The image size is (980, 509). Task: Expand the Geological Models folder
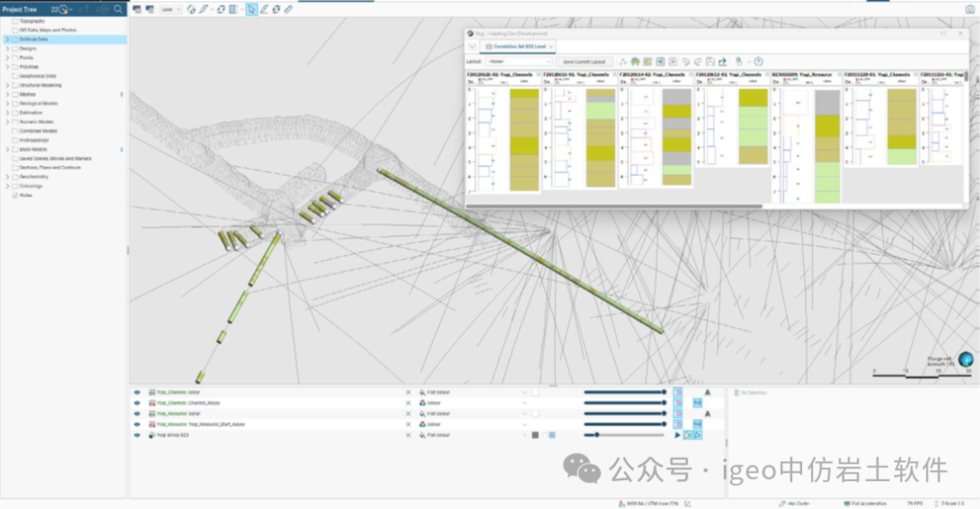click(7, 103)
